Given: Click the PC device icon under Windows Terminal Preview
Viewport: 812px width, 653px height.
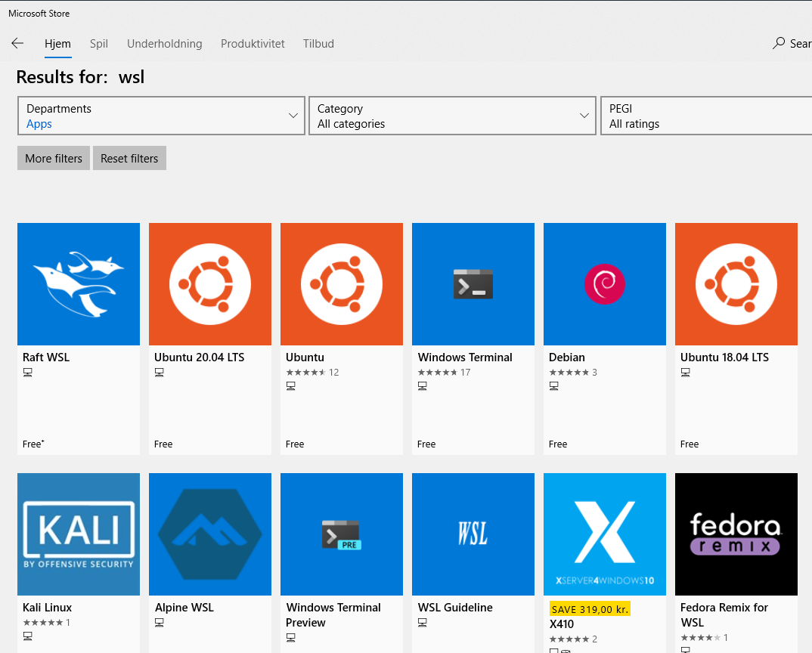Looking at the screenshot, I should tap(291, 637).
